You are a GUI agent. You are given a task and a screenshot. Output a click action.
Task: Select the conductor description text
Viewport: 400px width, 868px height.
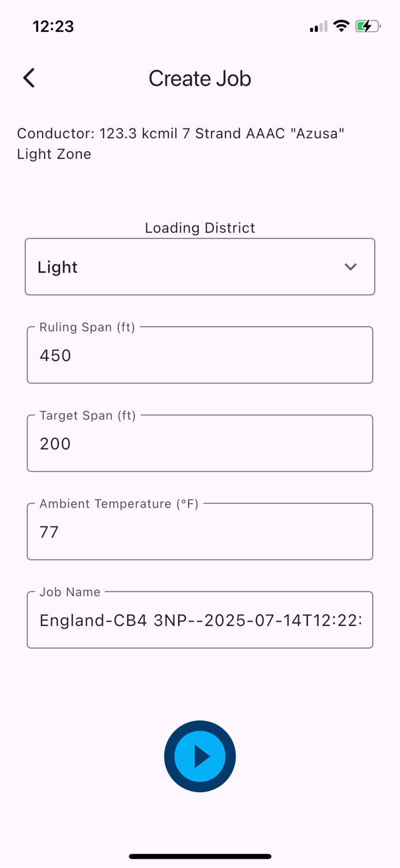tap(181, 133)
